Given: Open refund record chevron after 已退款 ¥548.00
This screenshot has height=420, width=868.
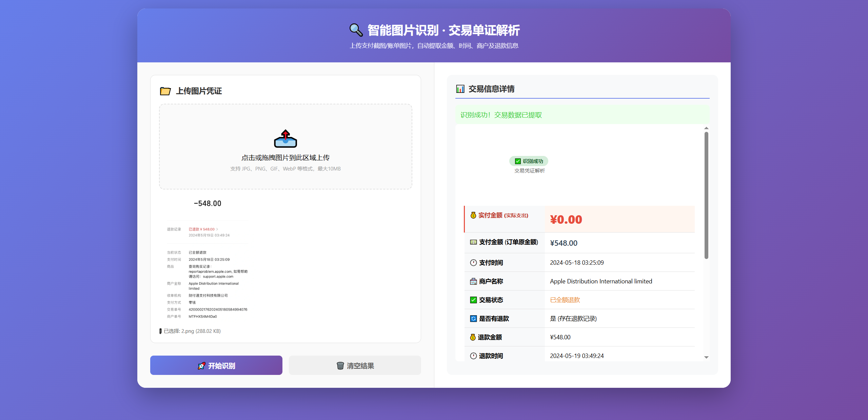Looking at the screenshot, I should pyautogui.click(x=217, y=229).
